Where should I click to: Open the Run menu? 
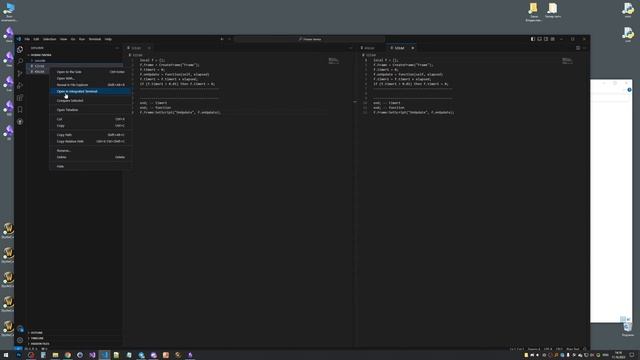[82, 39]
